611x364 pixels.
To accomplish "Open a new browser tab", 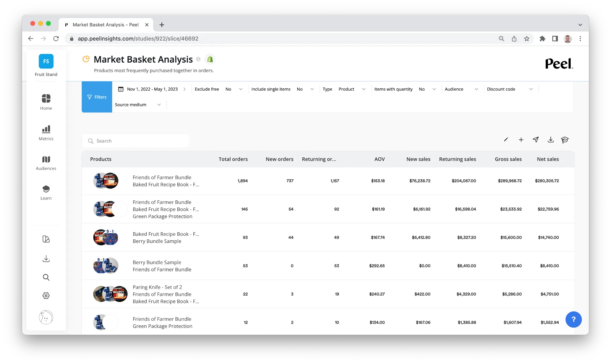I will tap(162, 25).
